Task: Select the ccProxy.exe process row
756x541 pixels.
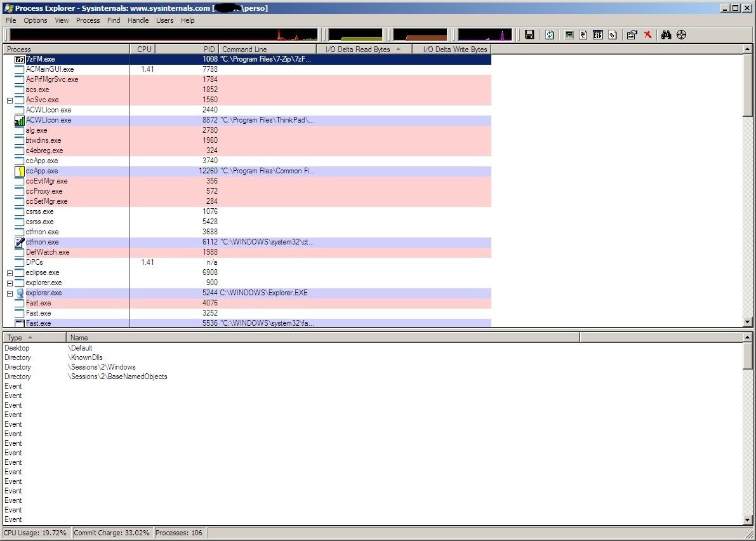Action: tap(248, 191)
